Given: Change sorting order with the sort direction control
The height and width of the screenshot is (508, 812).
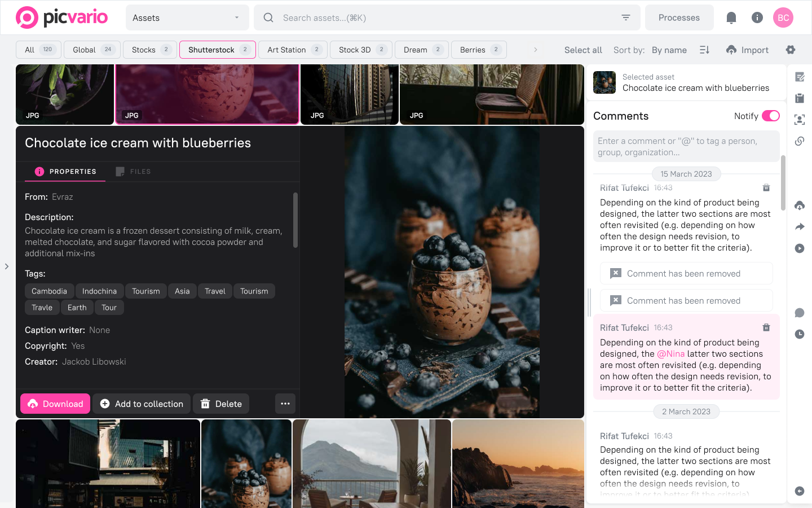Looking at the screenshot, I should coord(704,50).
